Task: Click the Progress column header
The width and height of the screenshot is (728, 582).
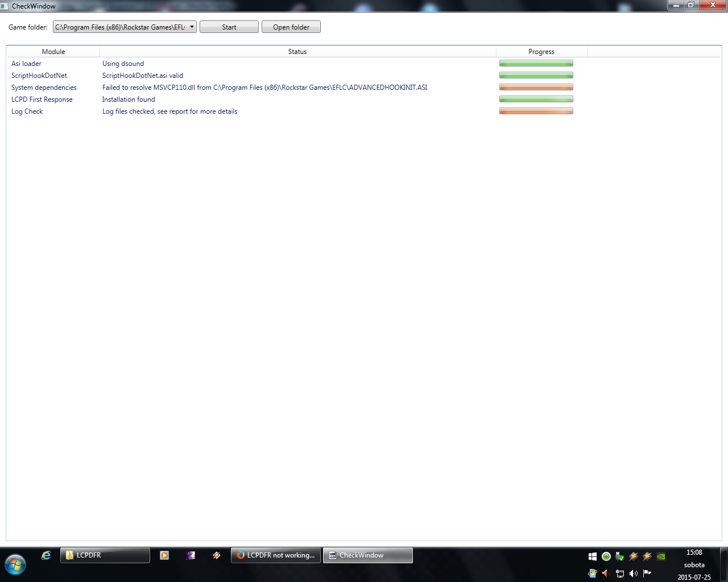Action: [x=541, y=51]
